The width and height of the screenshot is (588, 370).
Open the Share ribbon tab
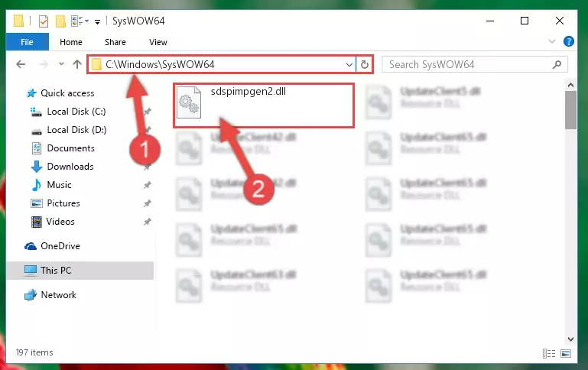(115, 42)
